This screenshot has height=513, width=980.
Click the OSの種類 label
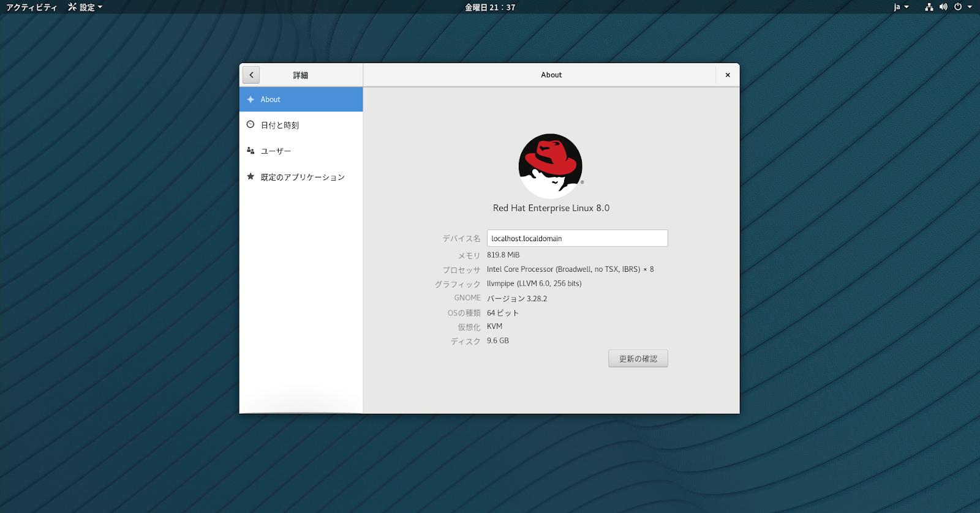click(x=464, y=313)
